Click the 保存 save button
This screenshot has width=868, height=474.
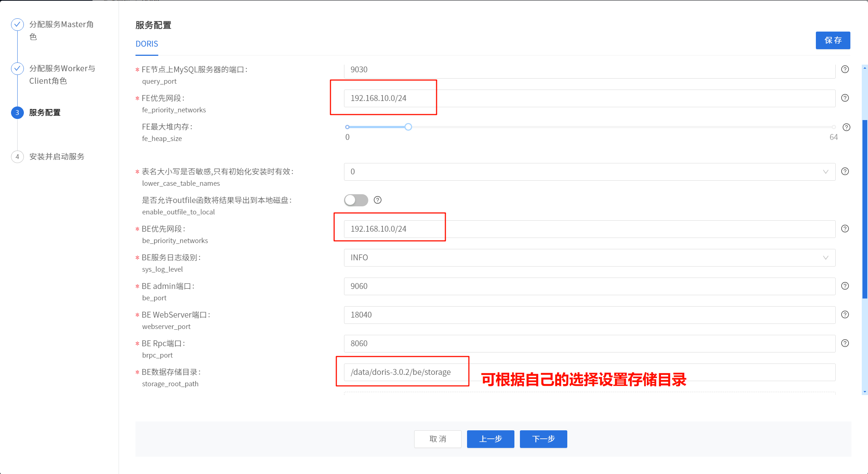pos(832,40)
